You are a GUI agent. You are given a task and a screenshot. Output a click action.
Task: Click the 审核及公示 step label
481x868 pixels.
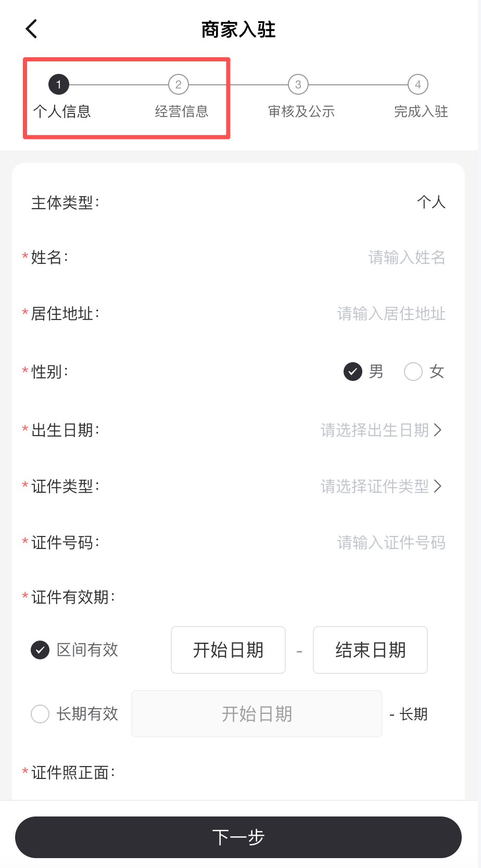[x=301, y=111]
